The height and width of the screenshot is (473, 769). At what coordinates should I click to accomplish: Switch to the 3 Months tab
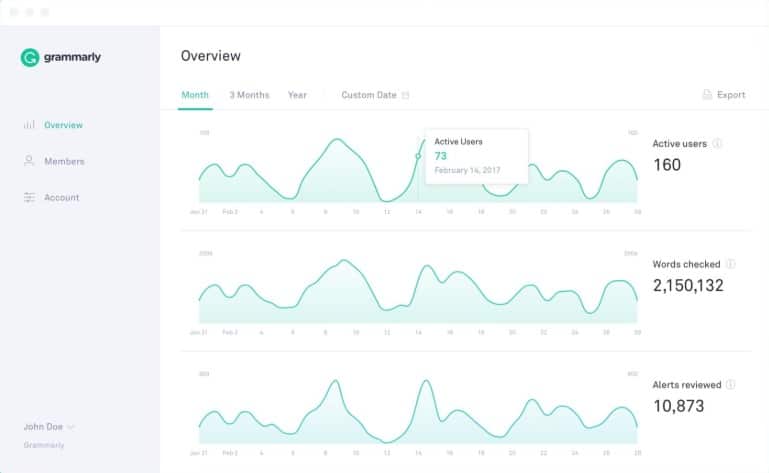point(249,95)
